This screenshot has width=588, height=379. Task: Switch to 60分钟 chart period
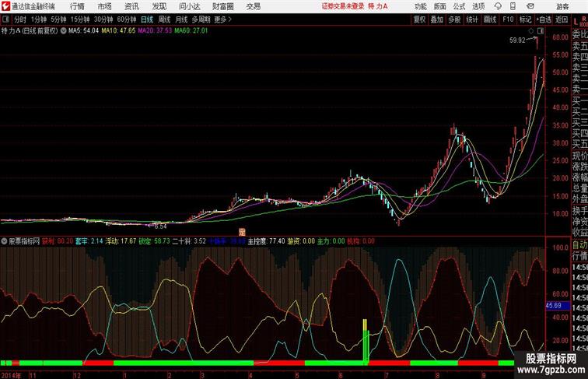pos(127,19)
